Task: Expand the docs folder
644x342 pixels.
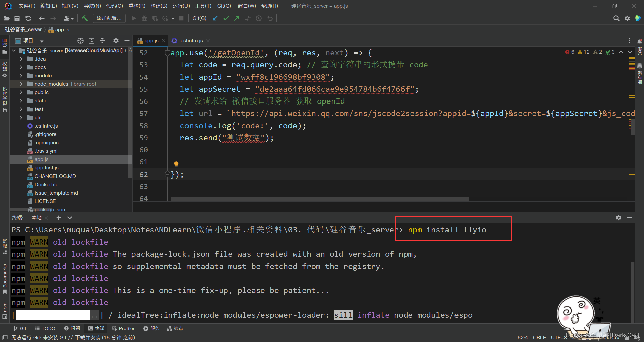Action: pos(21,67)
